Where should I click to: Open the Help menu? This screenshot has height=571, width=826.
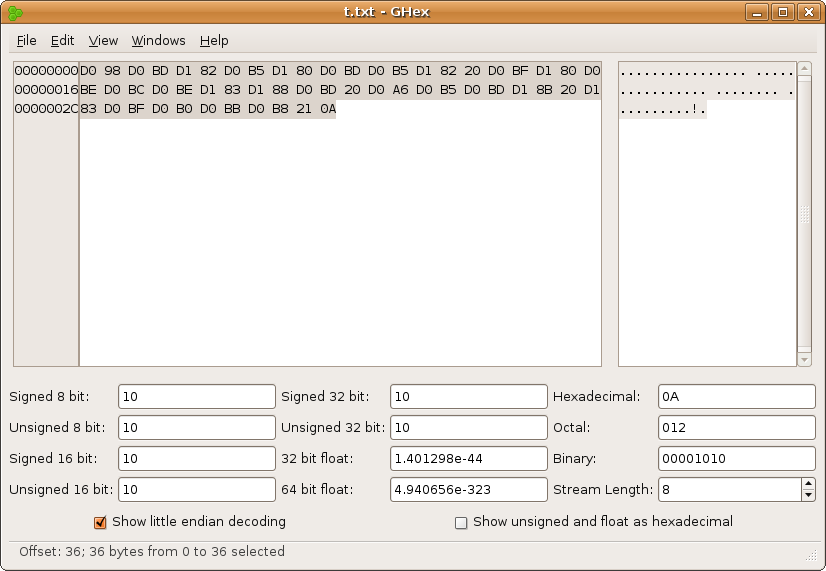(x=214, y=41)
